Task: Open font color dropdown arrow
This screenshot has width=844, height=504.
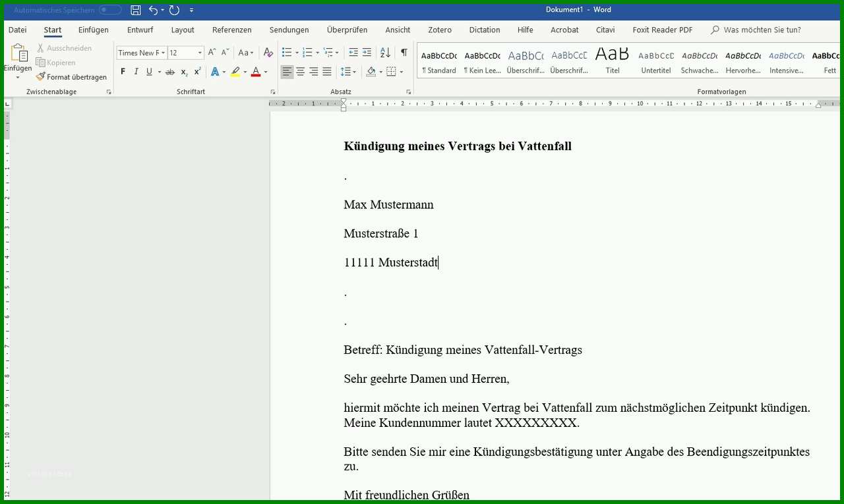Action: (x=266, y=72)
